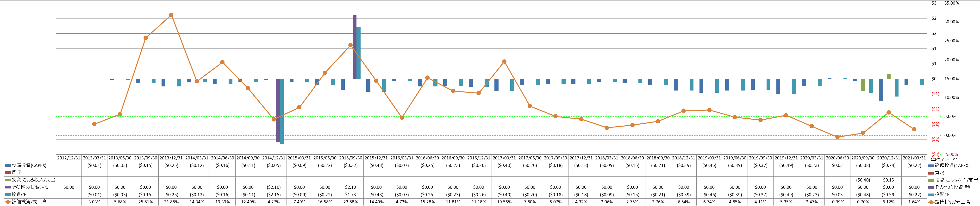Click the $2.10 cell for 2015/09/30
Image resolution: width=980 pixels, height=206 pixels.
pos(351,187)
